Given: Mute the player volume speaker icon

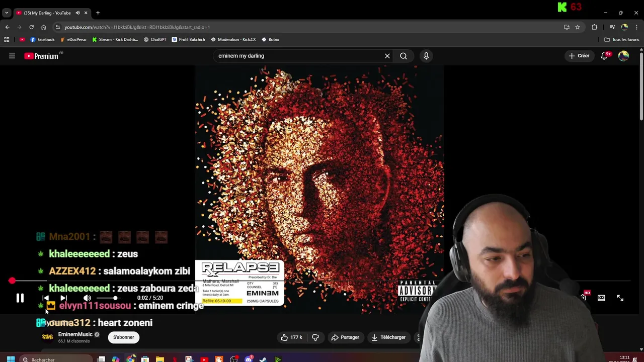Looking at the screenshot, I should point(87,298).
